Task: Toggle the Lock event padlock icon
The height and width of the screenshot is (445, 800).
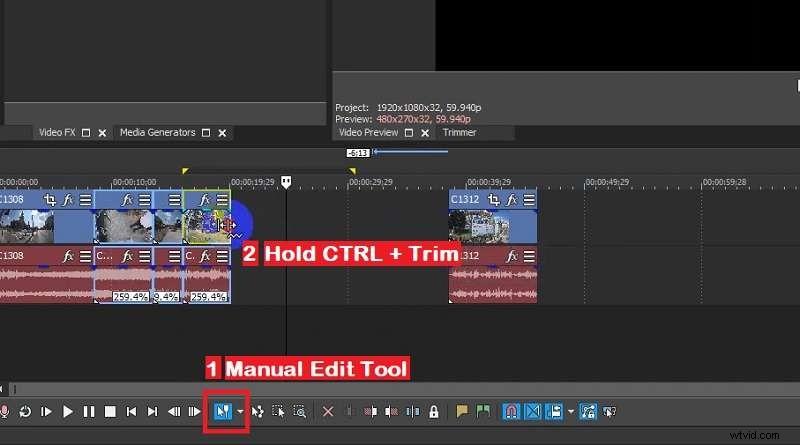Action: pos(434,411)
